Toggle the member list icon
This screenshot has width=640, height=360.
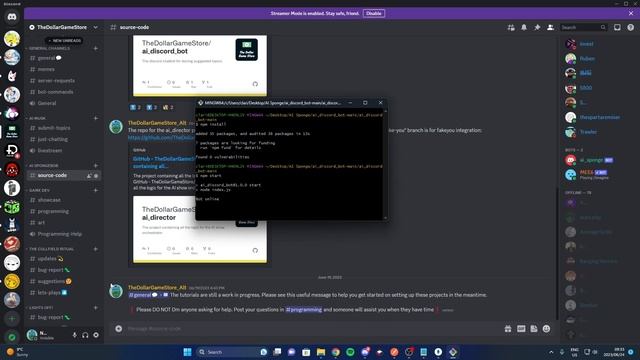550,27
